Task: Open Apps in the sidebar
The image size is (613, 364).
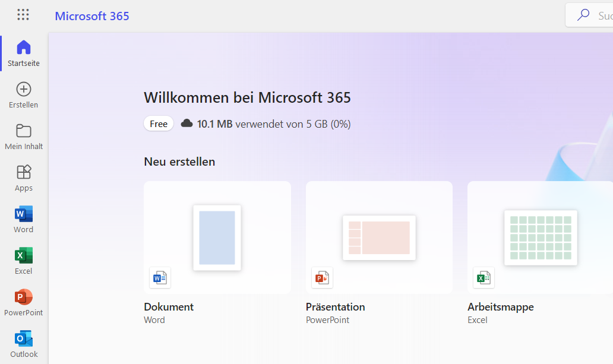Action: click(x=23, y=178)
